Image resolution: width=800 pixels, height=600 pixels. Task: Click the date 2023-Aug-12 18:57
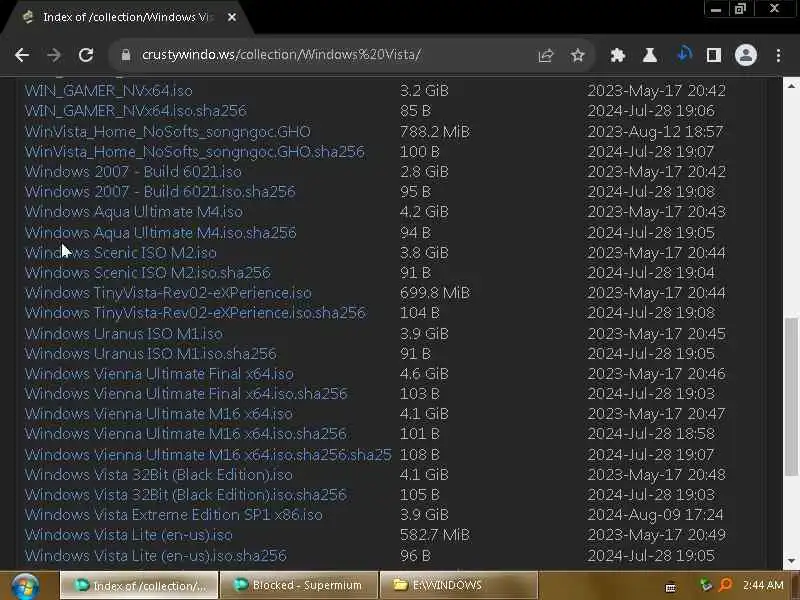click(655, 132)
